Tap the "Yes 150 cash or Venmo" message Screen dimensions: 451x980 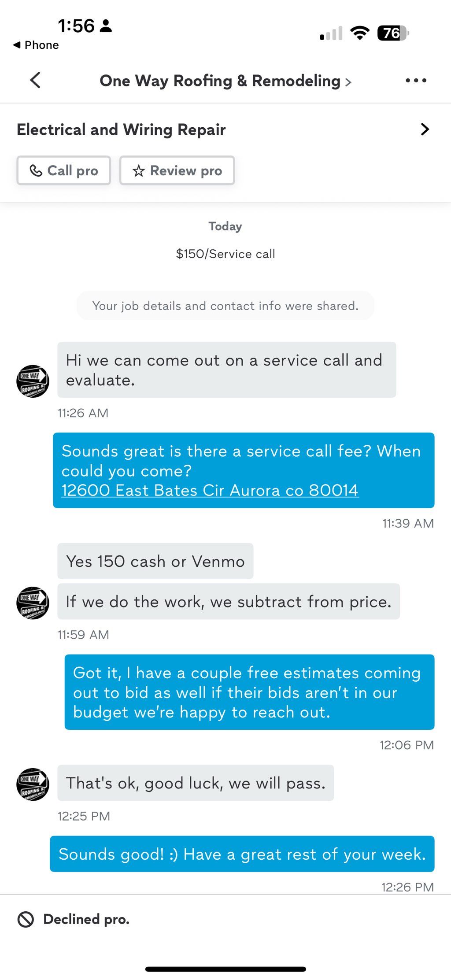click(x=155, y=561)
